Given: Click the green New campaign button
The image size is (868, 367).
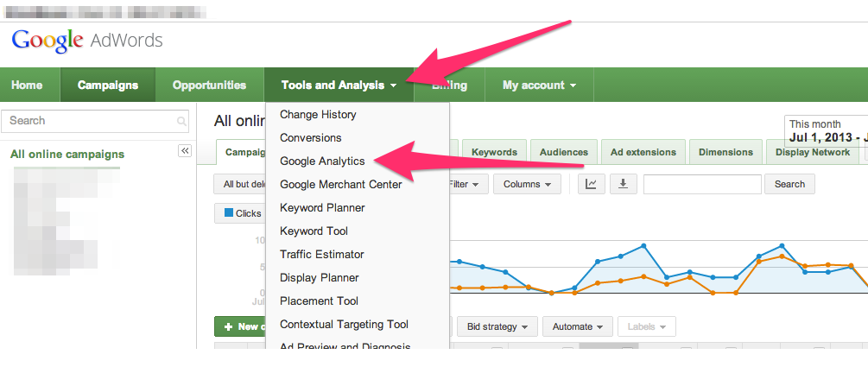Looking at the screenshot, I should pyautogui.click(x=240, y=326).
